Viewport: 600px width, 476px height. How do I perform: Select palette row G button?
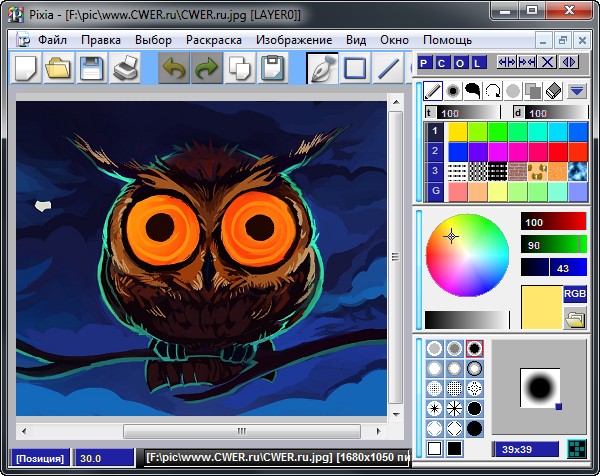[434, 190]
